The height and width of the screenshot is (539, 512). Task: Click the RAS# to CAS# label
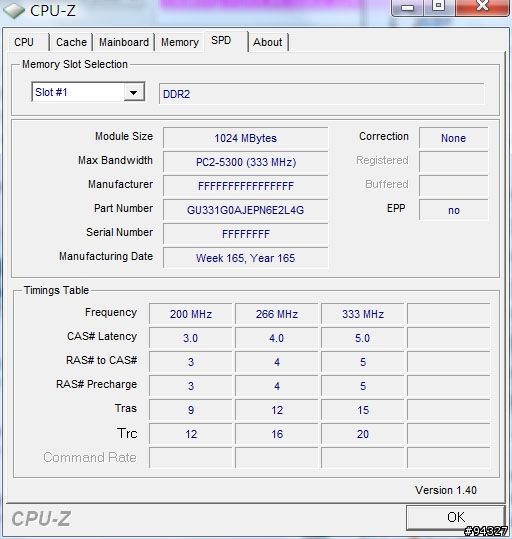[x=101, y=360]
